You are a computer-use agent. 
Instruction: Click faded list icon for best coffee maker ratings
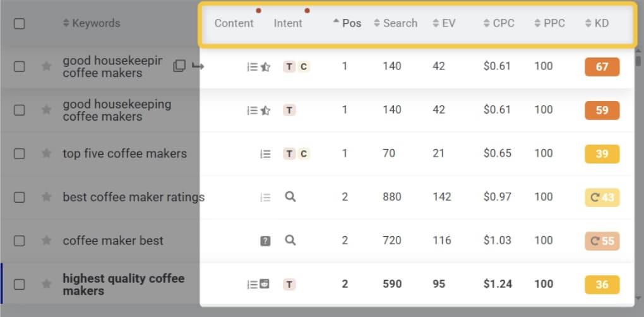[265, 198]
